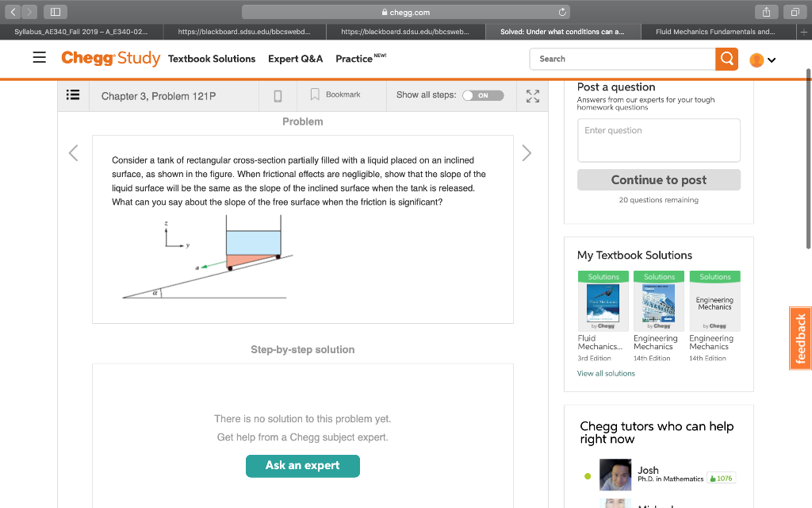Switch to the Textbook Solutions tab
812x508 pixels.
coord(212,59)
